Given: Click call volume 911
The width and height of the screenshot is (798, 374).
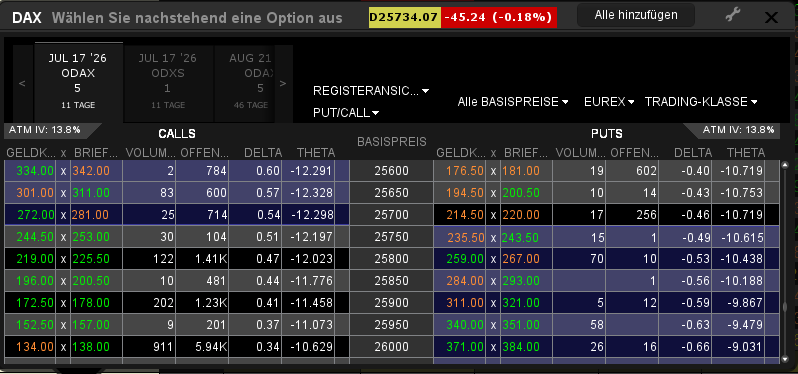Looking at the screenshot, I should [163, 347].
